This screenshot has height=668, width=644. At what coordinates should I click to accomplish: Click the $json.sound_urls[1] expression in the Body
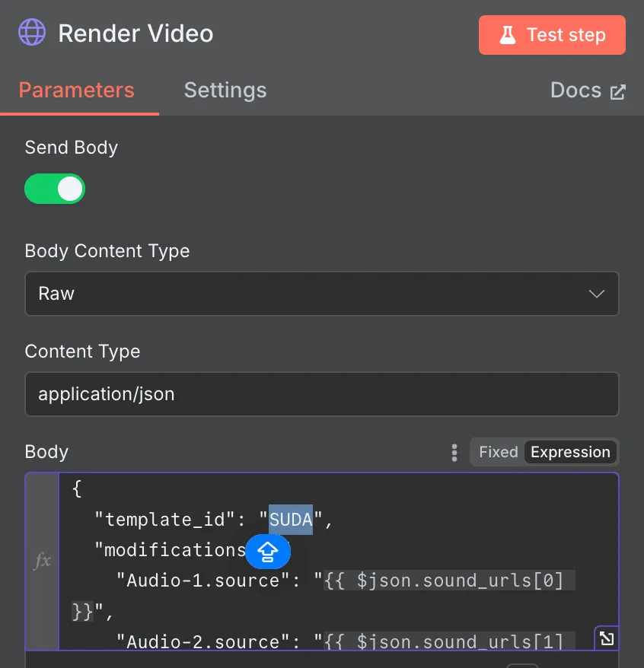tap(449, 642)
